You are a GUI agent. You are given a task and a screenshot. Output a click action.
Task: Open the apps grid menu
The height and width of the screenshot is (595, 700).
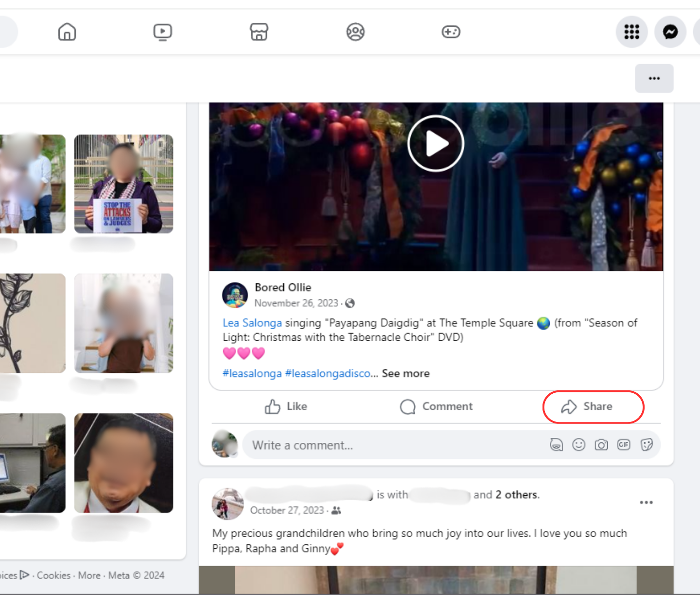[x=631, y=32]
